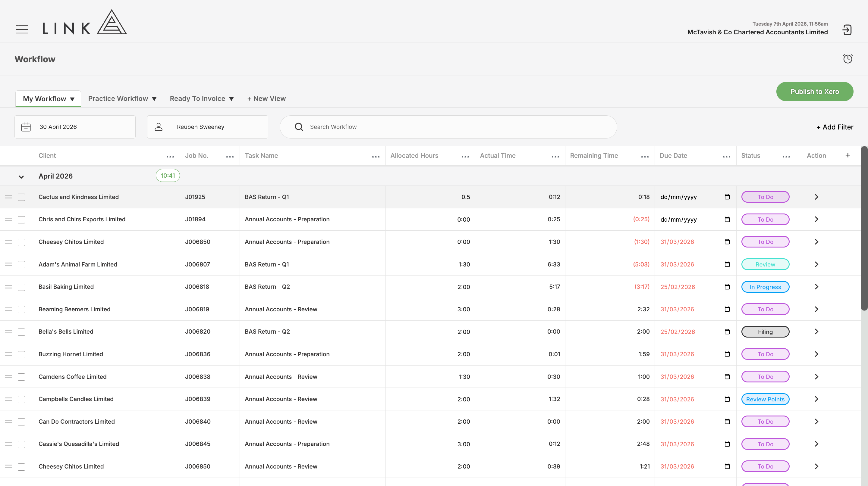
Task: Add a new column with plus icon
Action: click(x=848, y=155)
